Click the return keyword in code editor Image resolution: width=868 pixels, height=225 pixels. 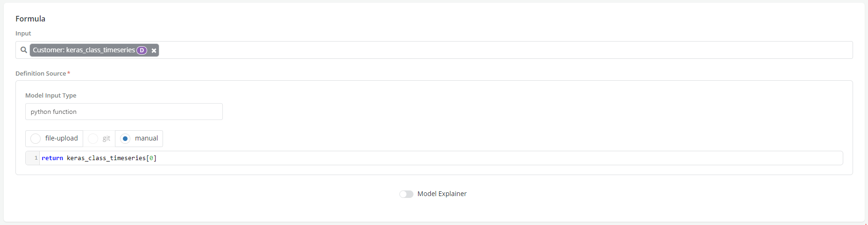(x=52, y=158)
